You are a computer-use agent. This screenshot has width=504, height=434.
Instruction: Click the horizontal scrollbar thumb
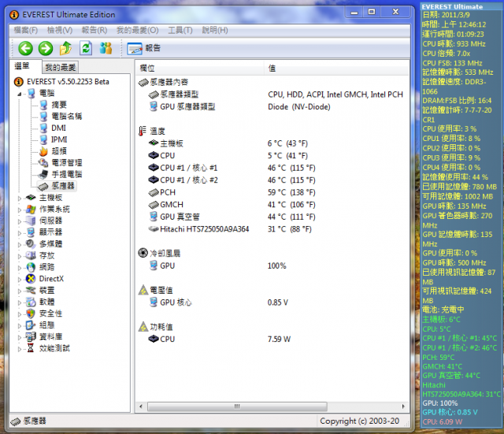[x=237, y=406]
